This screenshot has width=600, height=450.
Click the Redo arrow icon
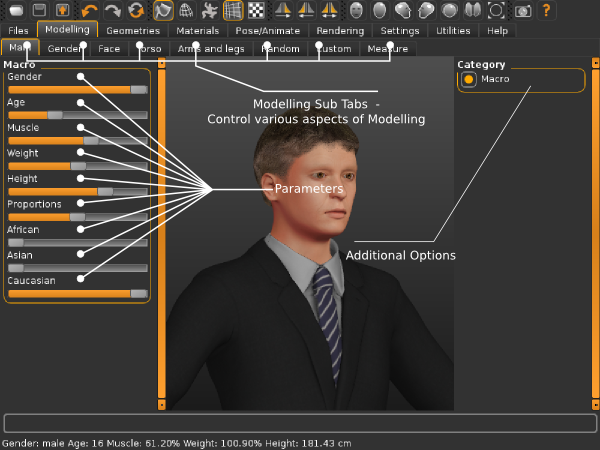[113, 11]
